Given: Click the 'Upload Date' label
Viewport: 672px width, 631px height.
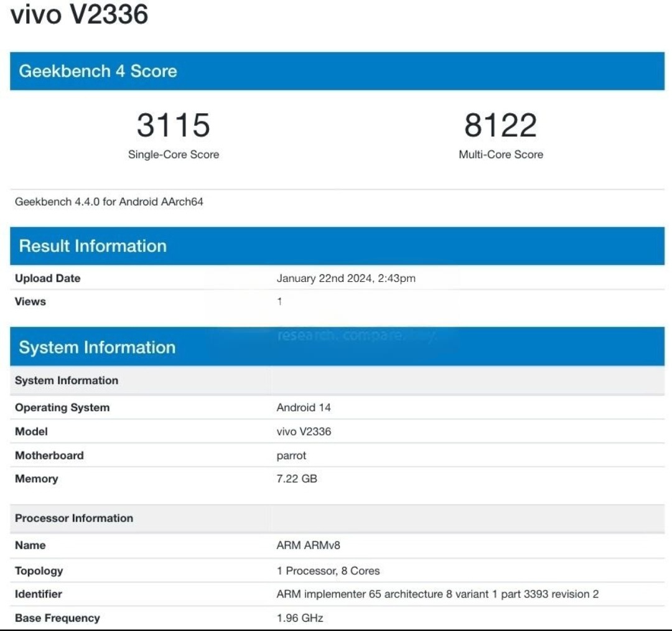Looking at the screenshot, I should [x=47, y=278].
